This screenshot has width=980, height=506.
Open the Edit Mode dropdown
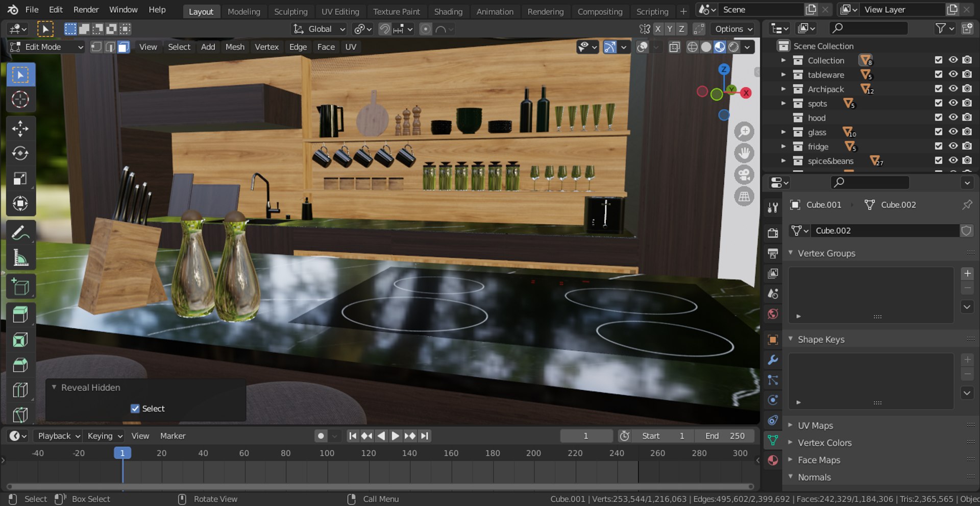point(47,47)
